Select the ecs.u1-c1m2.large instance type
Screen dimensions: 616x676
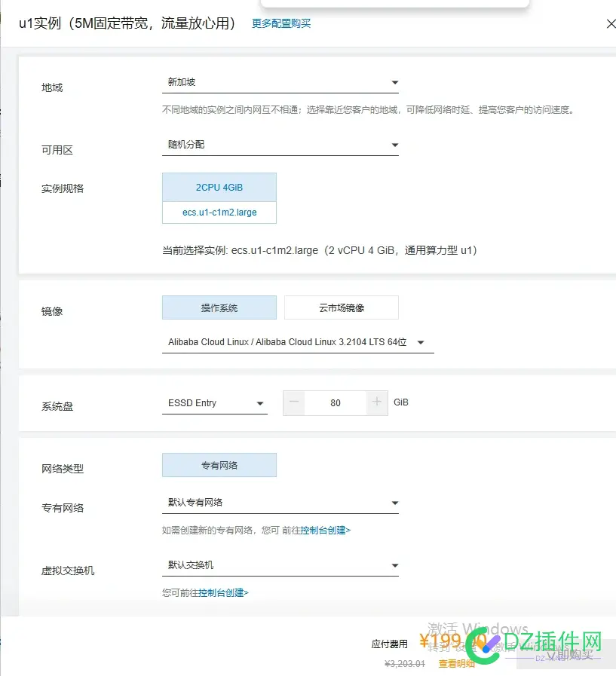click(x=219, y=213)
